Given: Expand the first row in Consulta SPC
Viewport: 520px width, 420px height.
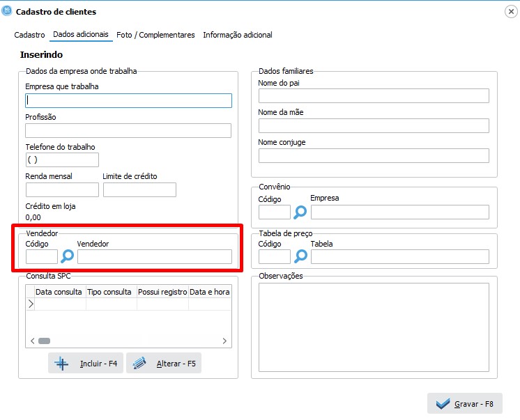Looking at the screenshot, I should click(30, 304).
